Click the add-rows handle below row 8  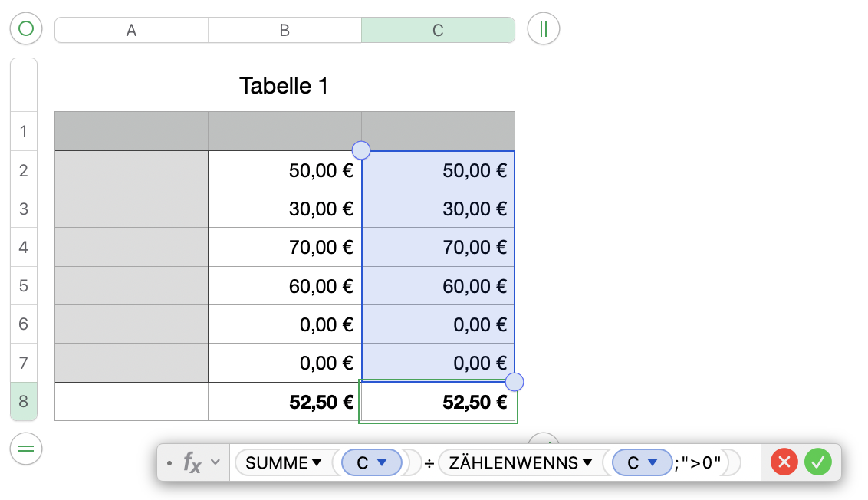tap(26, 449)
